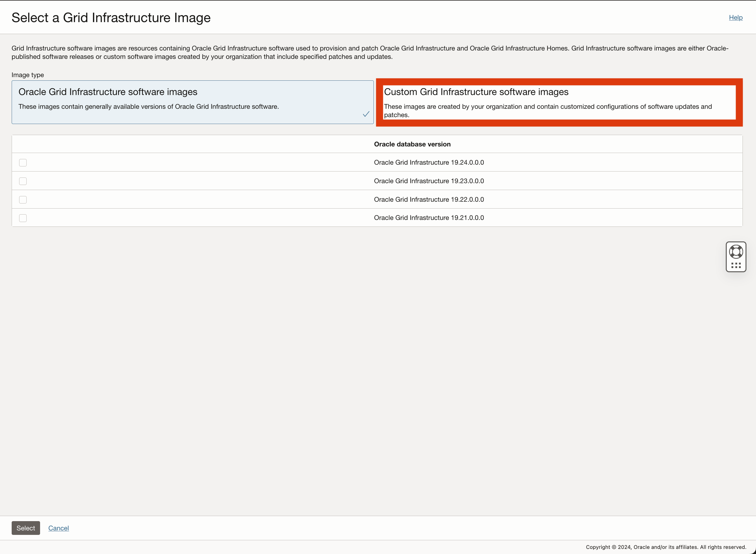Open the Help link
Image resolution: width=756 pixels, height=554 pixels.
pyautogui.click(x=736, y=17)
